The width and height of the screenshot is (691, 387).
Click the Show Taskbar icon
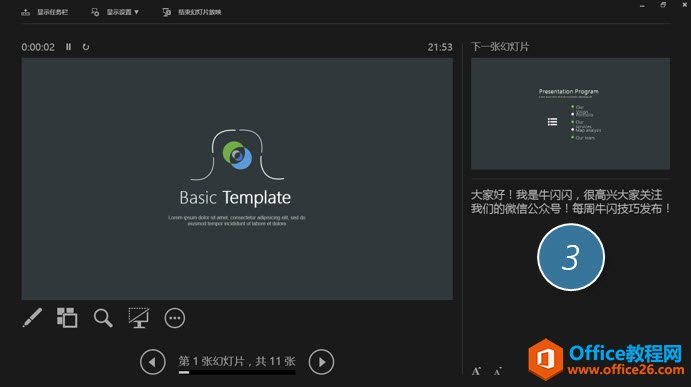26,12
